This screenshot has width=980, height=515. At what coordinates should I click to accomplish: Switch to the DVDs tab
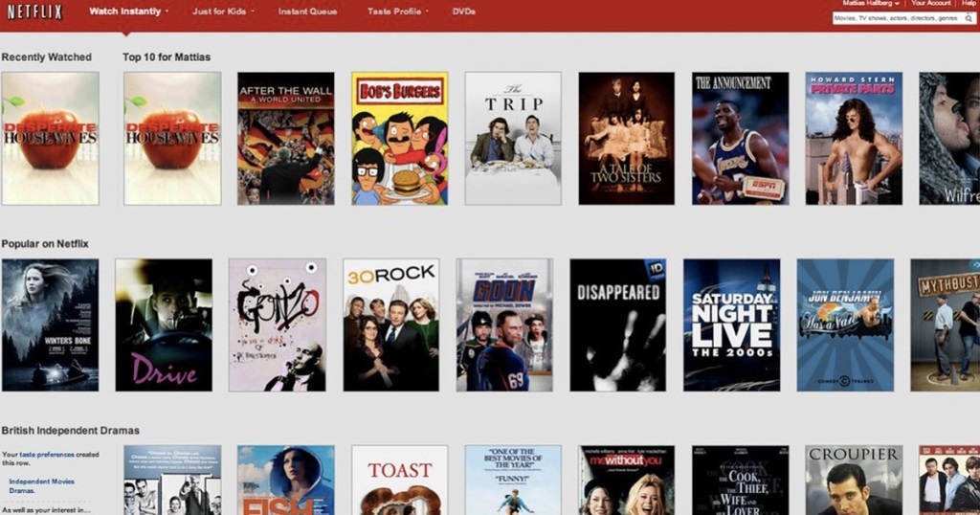pos(463,11)
